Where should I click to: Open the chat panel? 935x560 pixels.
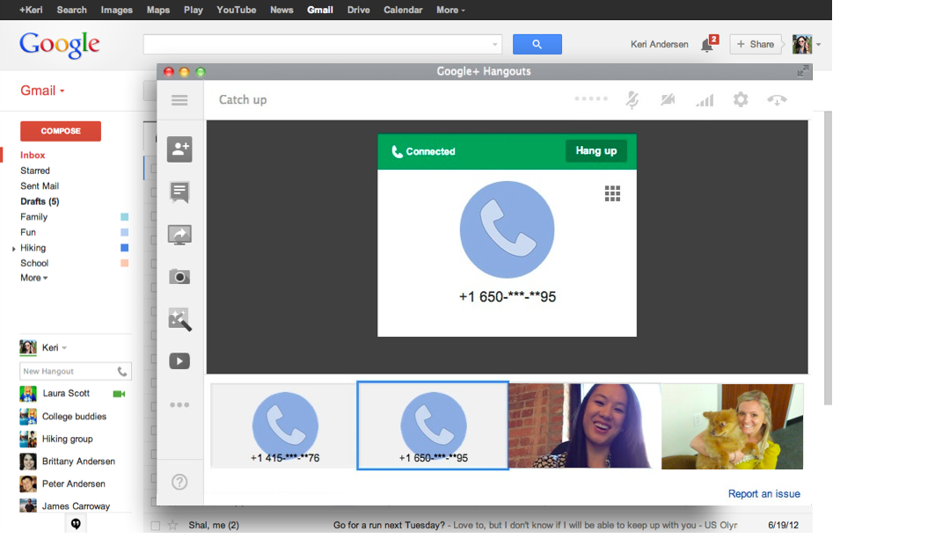click(x=179, y=193)
